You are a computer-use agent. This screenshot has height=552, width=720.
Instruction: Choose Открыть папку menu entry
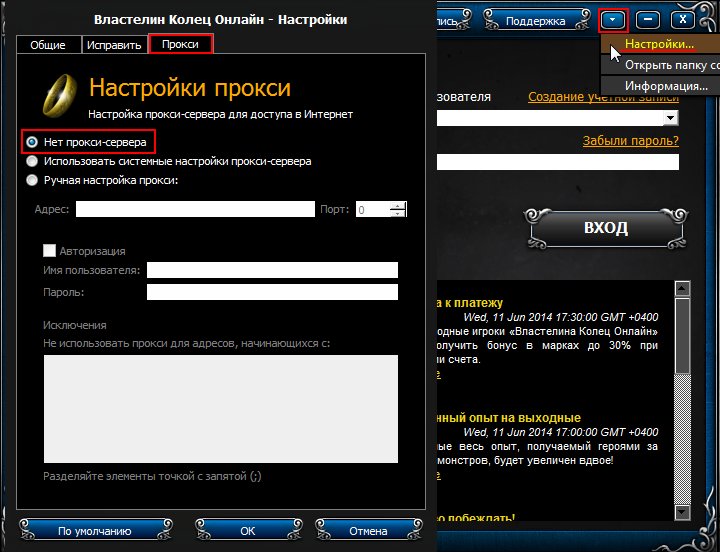(x=660, y=65)
